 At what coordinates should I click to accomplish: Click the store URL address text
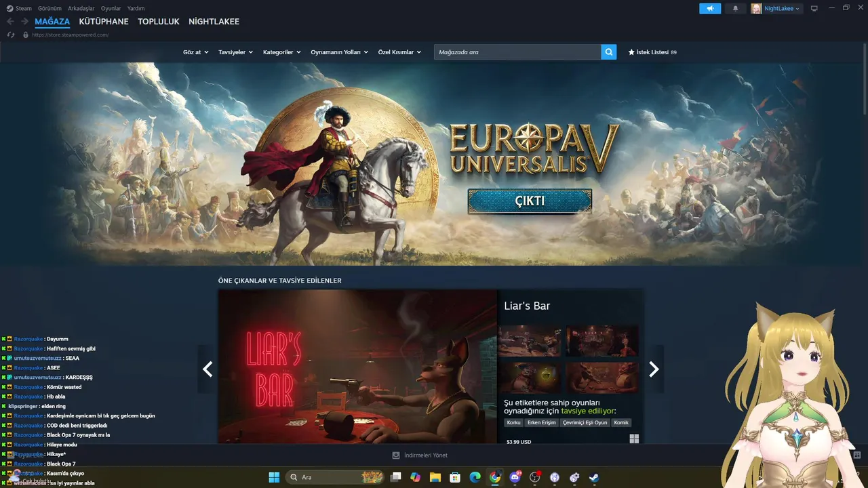[71, 35]
